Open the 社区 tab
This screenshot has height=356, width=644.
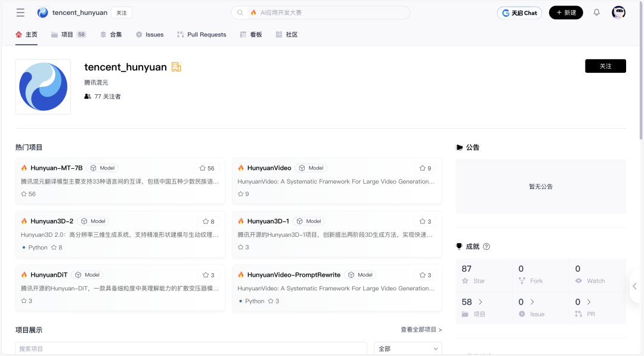coord(287,35)
